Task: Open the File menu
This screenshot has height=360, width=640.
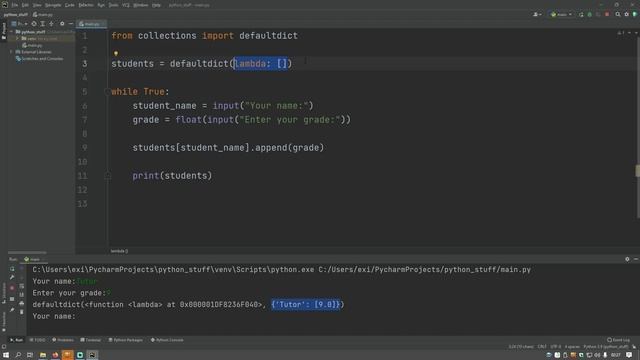Action: click(15, 5)
